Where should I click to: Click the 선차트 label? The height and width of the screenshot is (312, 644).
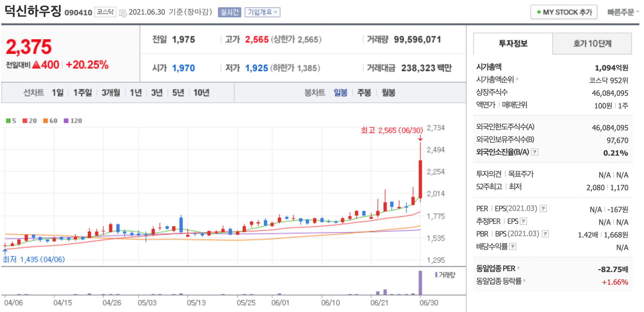tap(34, 93)
